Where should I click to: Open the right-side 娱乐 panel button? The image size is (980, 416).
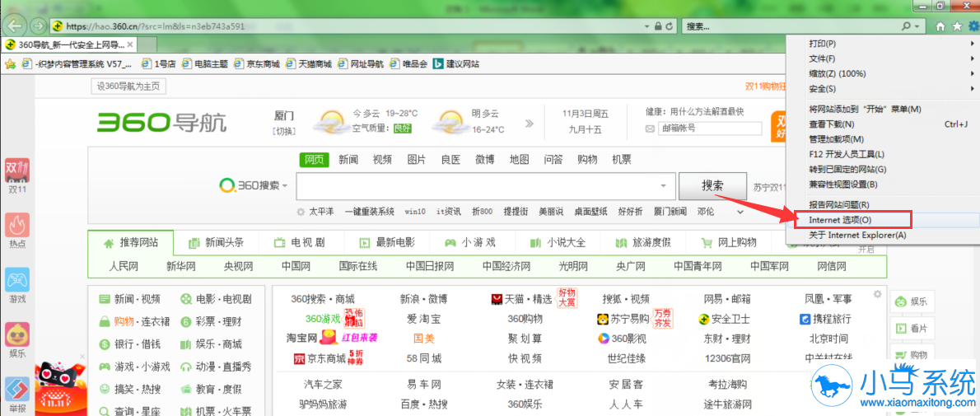click(912, 301)
